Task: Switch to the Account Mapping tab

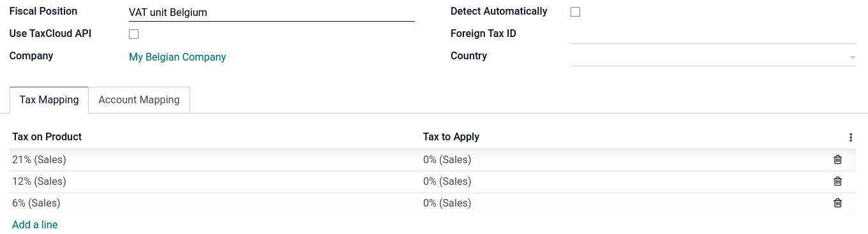Action: [139, 100]
